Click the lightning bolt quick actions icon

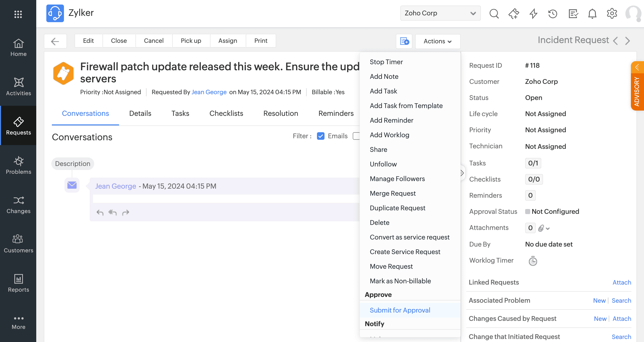coord(533,13)
